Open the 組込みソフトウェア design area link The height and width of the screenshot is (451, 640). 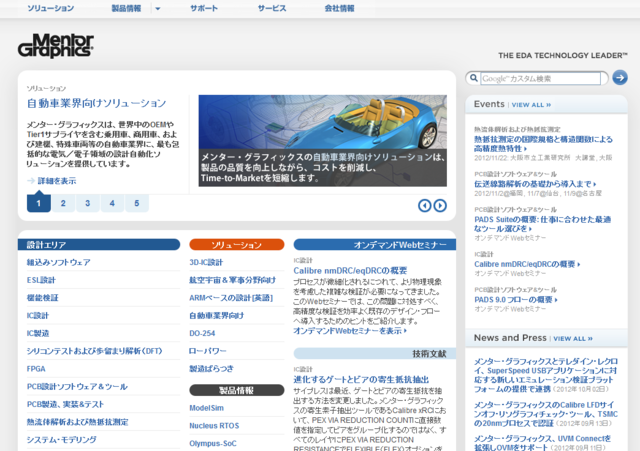click(58, 262)
